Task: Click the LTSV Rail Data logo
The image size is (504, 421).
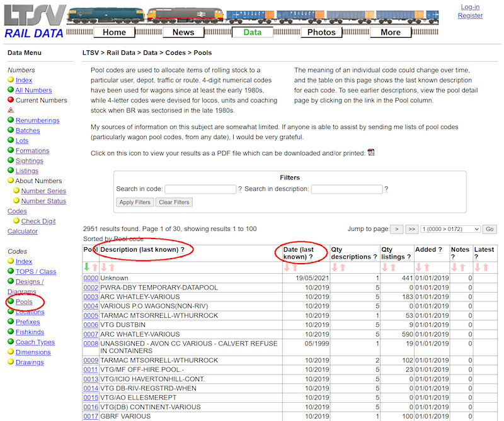Action: coord(34,21)
